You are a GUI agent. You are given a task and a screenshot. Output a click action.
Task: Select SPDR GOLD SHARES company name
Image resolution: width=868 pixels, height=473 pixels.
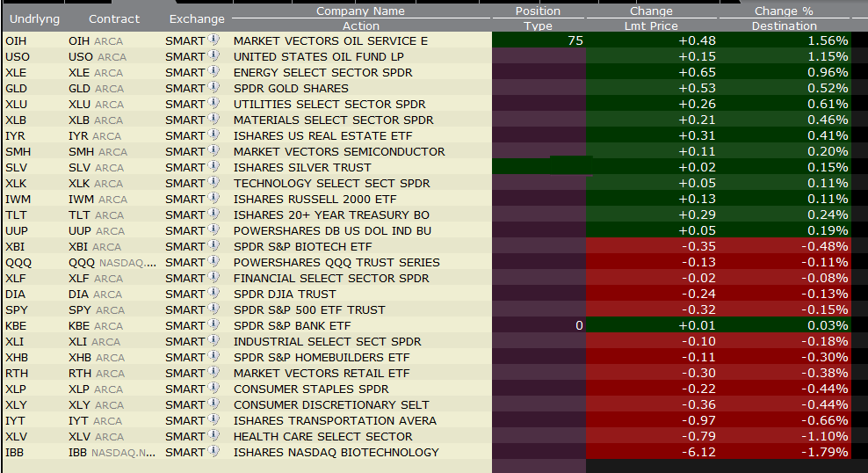coord(291,89)
